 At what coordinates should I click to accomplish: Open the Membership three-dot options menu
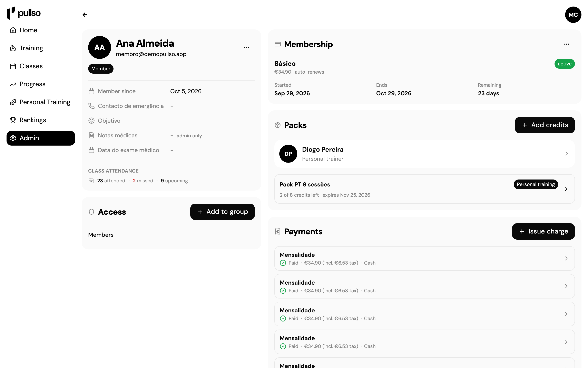point(566,44)
